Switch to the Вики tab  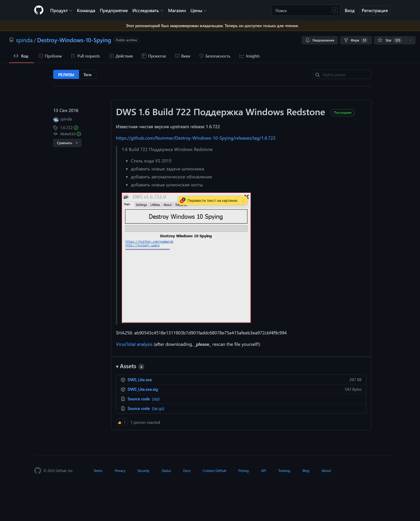pyautogui.click(x=182, y=56)
